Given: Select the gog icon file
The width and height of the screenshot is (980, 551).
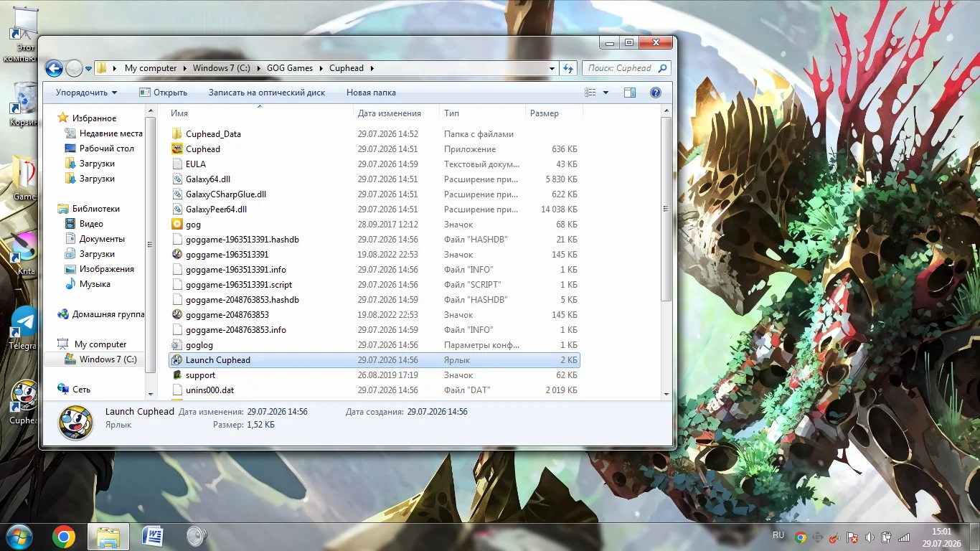Looking at the screenshot, I should [x=177, y=225].
